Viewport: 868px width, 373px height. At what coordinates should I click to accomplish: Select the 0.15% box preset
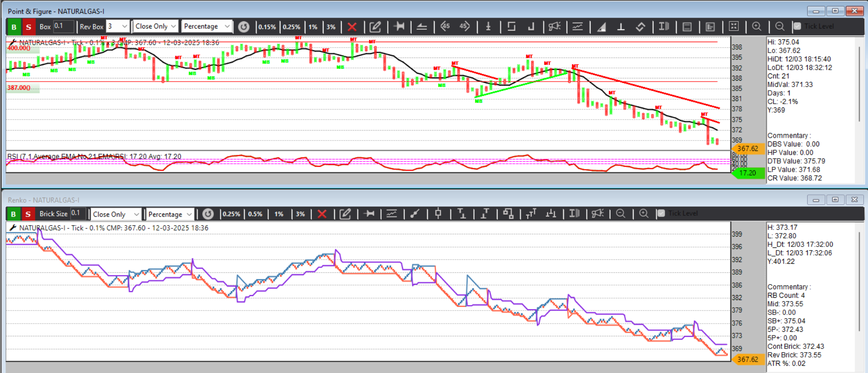pyautogui.click(x=267, y=27)
